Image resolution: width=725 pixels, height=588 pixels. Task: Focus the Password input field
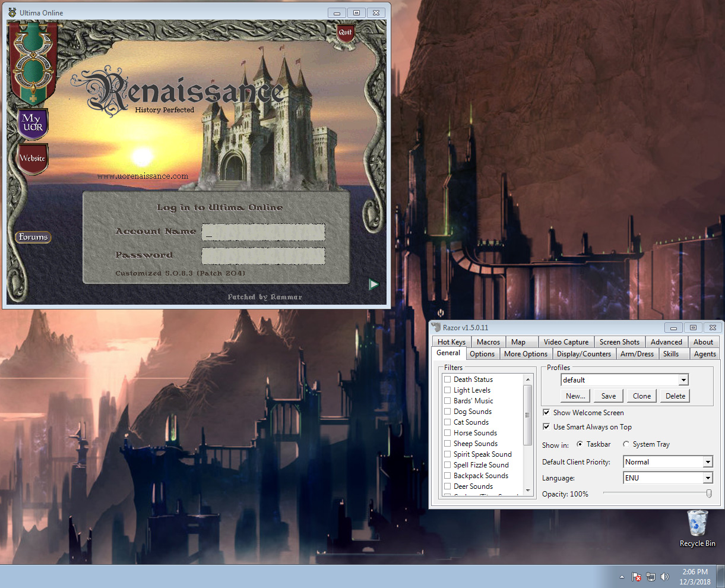point(263,256)
